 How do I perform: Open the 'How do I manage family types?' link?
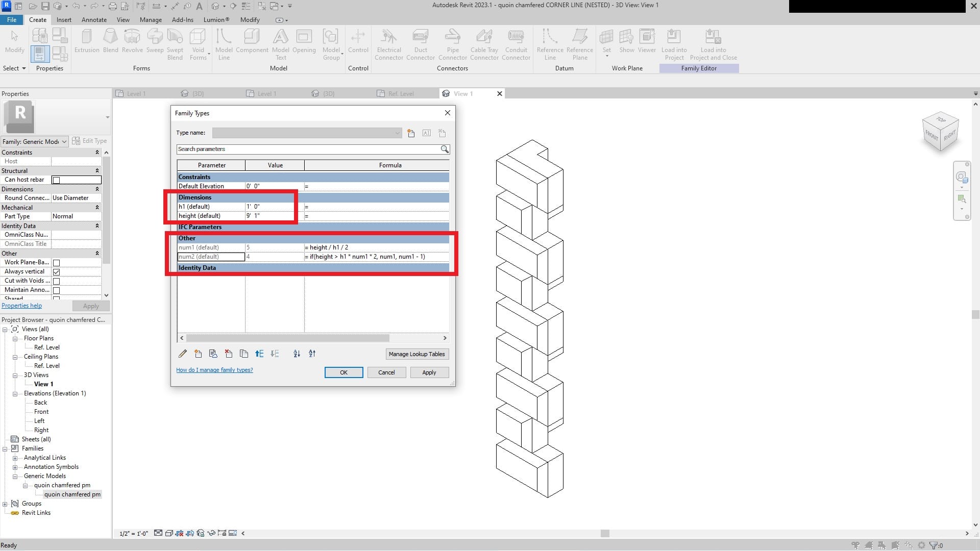[x=214, y=370]
